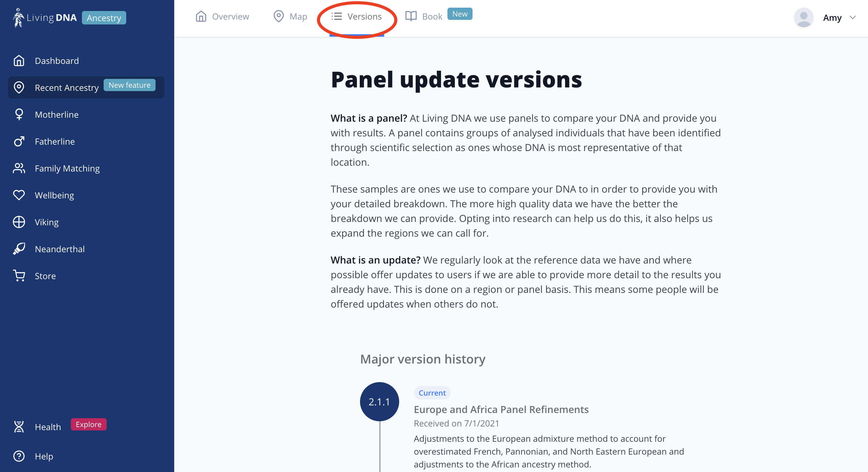Switch to the Overview tab
This screenshot has width=868, height=472.
point(222,17)
